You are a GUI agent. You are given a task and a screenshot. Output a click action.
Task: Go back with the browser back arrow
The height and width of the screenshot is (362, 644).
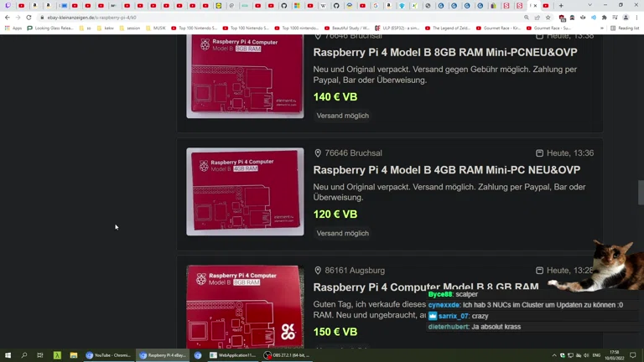pyautogui.click(x=8, y=18)
